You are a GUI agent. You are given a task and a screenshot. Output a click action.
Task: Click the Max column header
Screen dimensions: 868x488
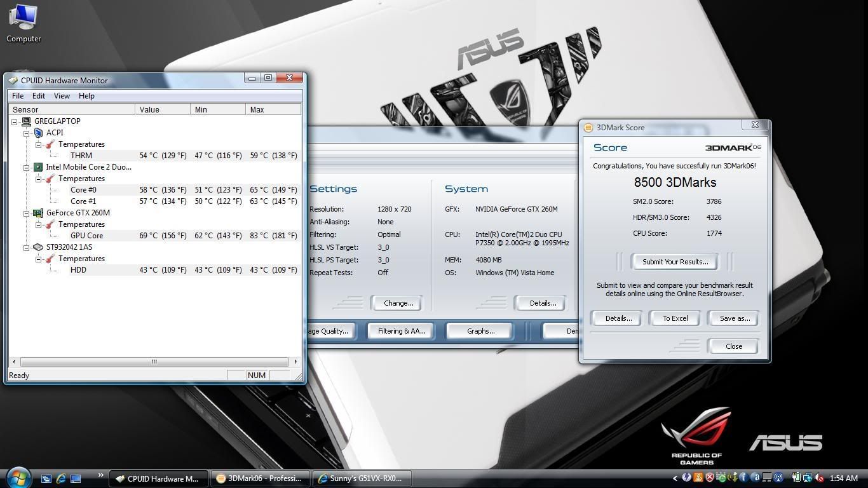(273, 110)
